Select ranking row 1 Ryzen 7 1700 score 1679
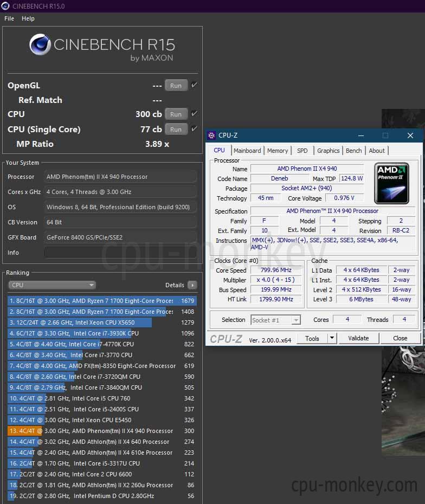 [x=102, y=301]
